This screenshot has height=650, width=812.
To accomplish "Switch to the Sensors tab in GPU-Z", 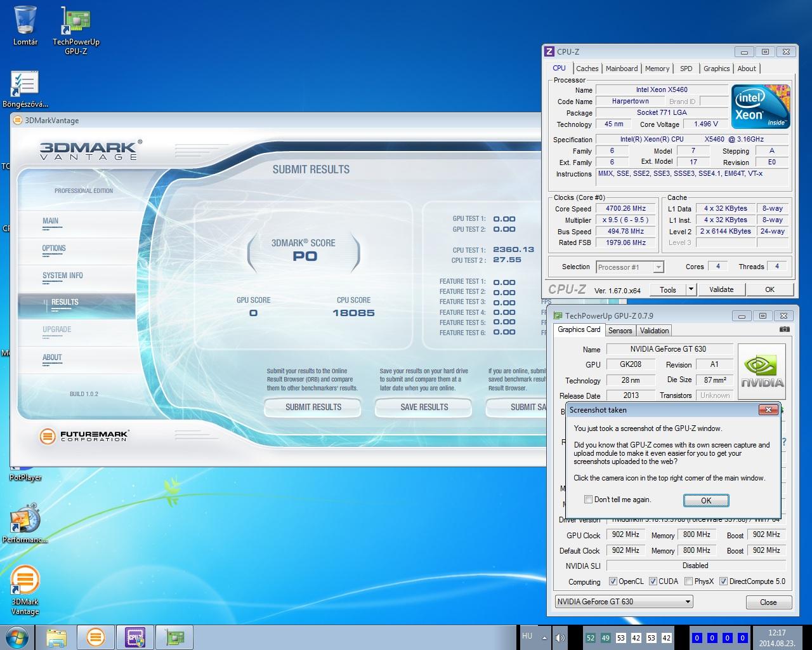I will 620,331.
